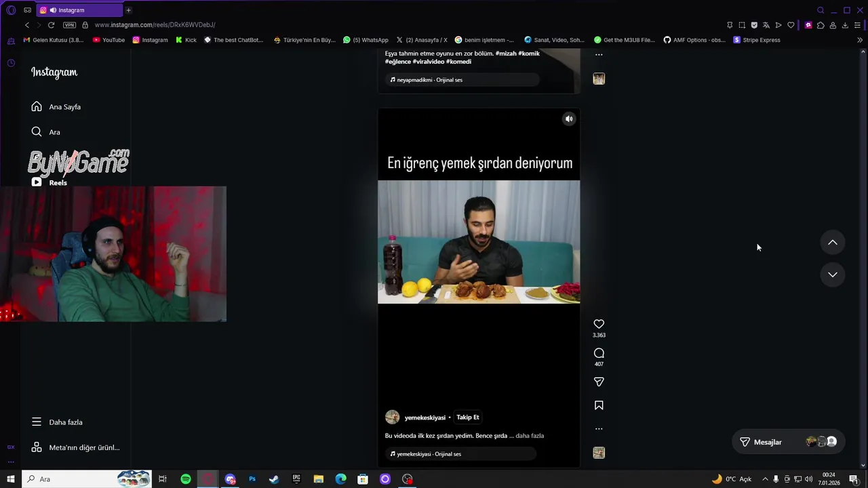Click the Windows search box Ara
This screenshot has height=488, width=868.
pyautogui.click(x=86, y=479)
